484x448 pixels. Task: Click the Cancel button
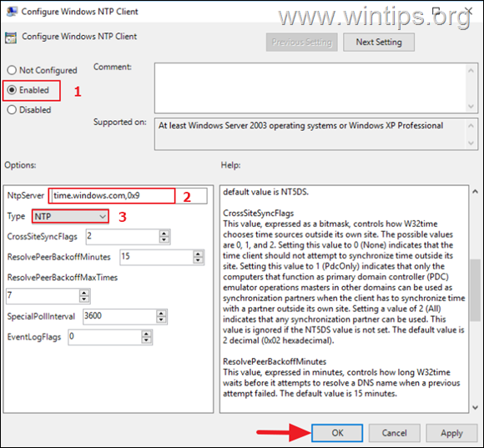[x=394, y=433]
